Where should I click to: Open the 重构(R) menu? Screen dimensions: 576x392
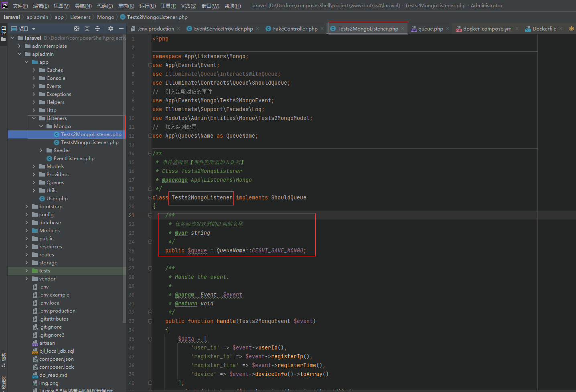click(x=126, y=6)
